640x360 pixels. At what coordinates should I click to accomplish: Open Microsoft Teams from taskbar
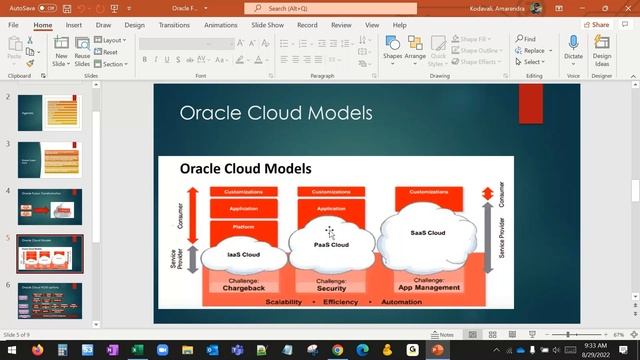(238, 350)
